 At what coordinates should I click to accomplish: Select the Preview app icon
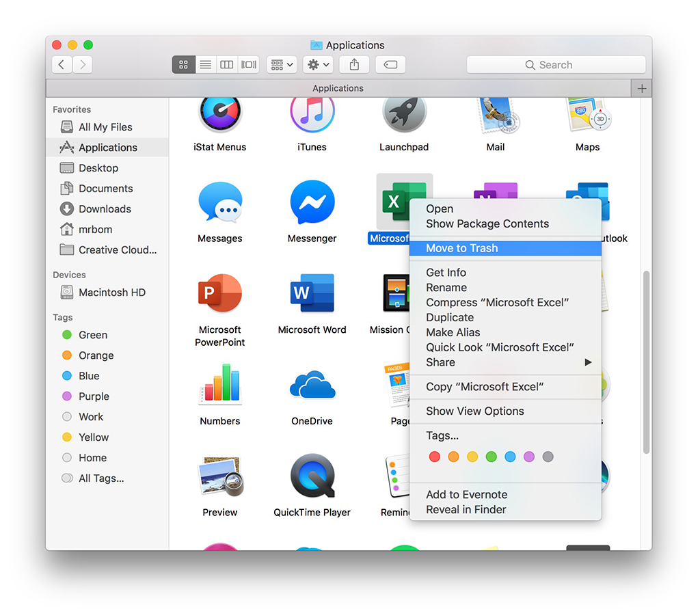[x=221, y=476]
